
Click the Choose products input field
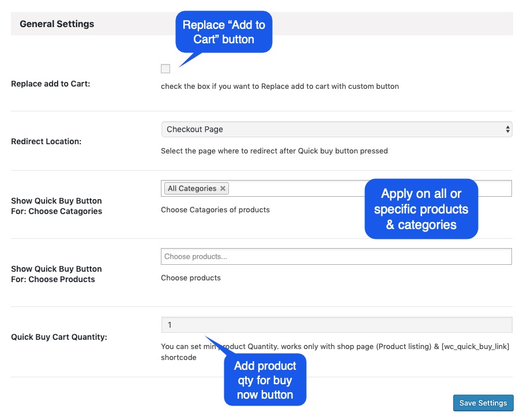[336, 256]
